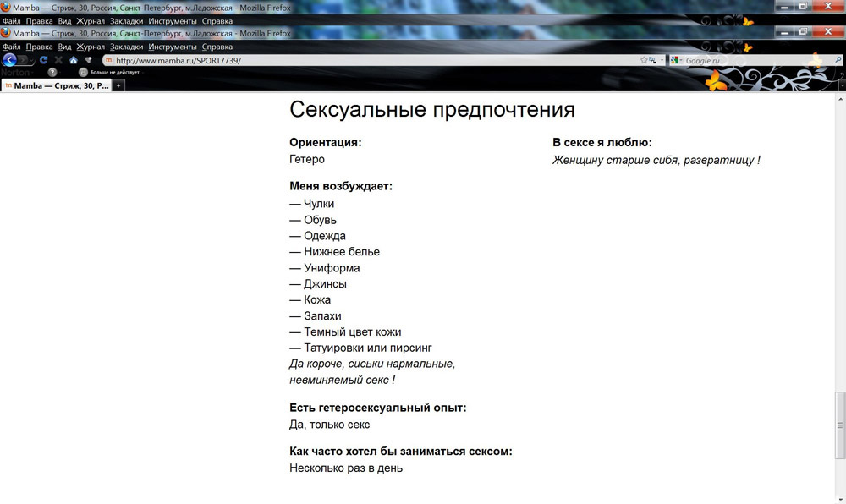Click the vertical scrollbar thumb
This screenshot has height=504, width=846.
coord(840,413)
